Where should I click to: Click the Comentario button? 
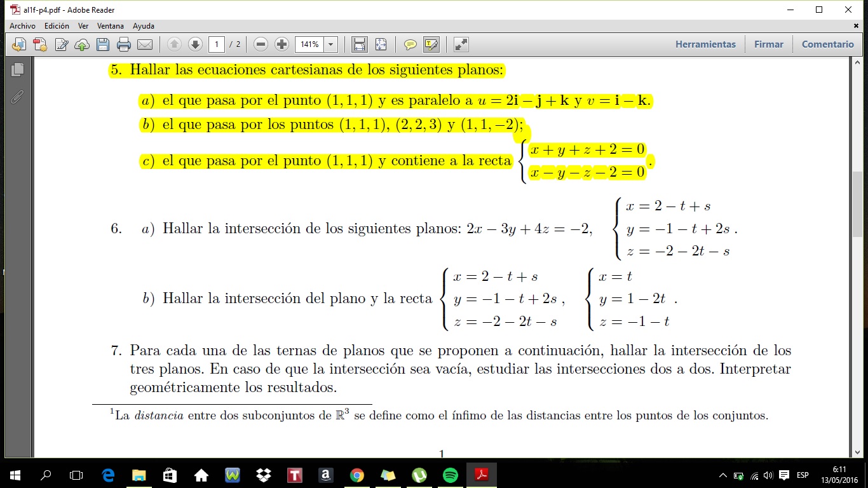827,44
